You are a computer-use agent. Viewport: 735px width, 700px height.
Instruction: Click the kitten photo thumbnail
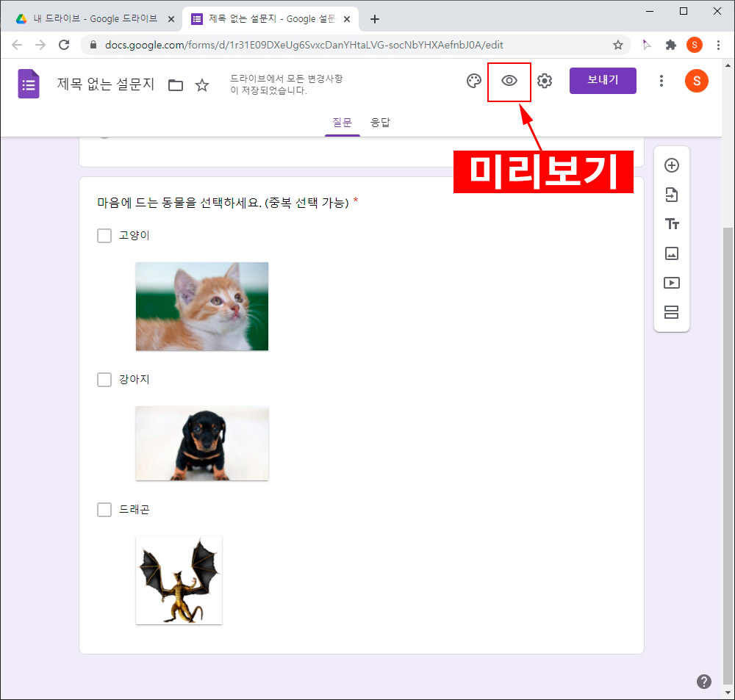click(202, 306)
